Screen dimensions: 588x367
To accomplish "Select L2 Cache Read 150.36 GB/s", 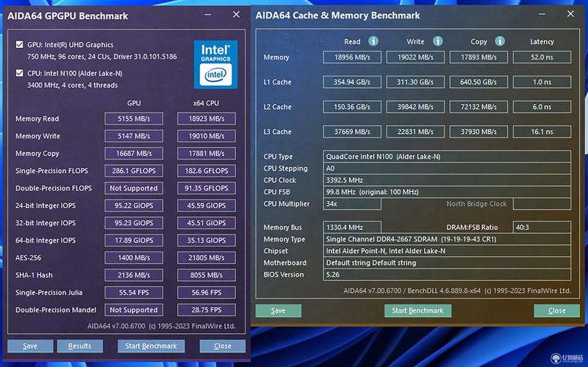I will point(352,107).
